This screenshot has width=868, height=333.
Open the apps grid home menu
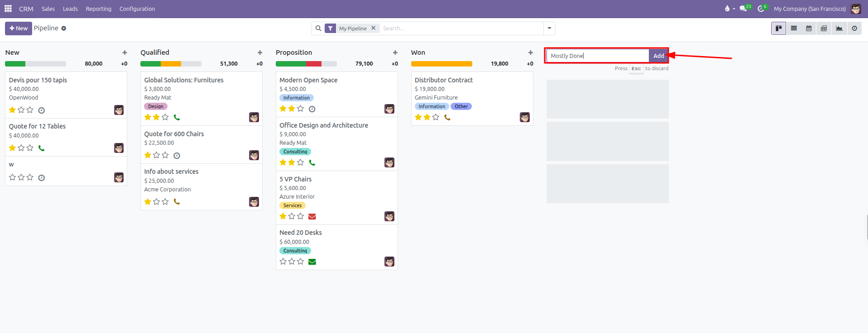pyautogui.click(x=8, y=9)
